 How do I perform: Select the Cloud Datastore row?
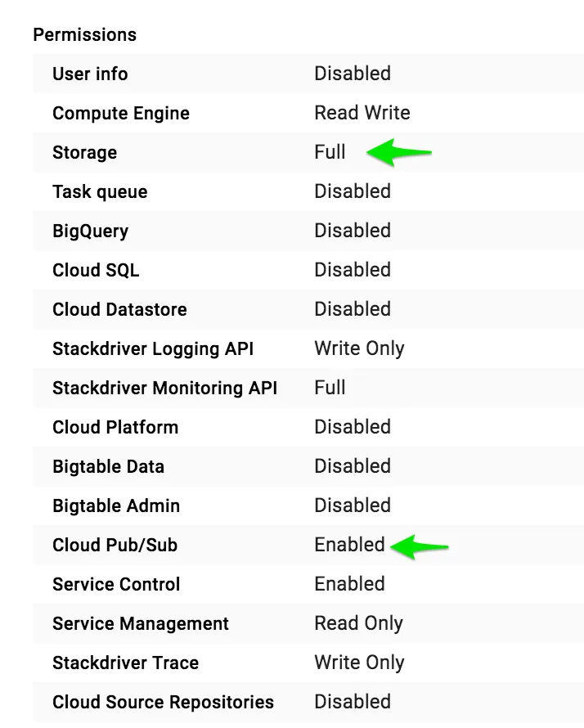308,309
